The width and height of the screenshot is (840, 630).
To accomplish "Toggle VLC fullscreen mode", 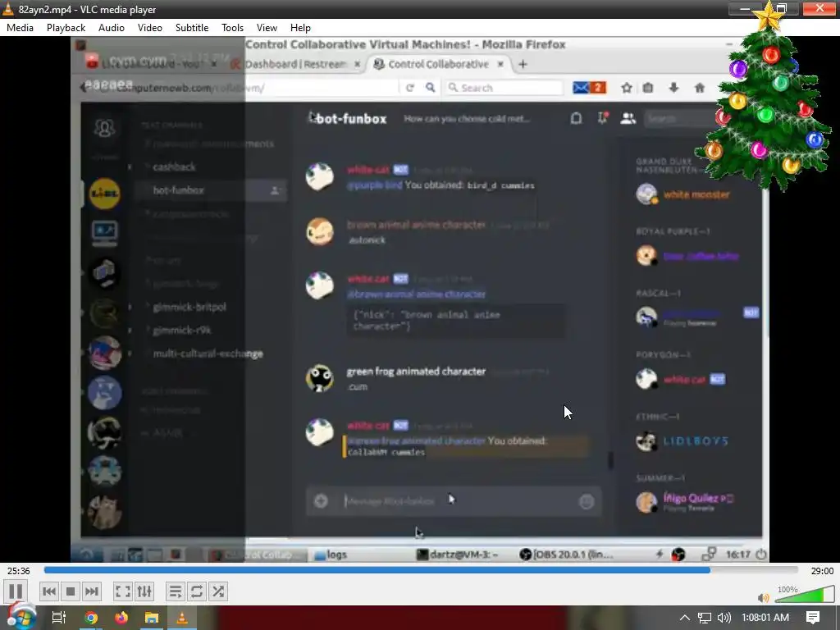I will coord(123,591).
